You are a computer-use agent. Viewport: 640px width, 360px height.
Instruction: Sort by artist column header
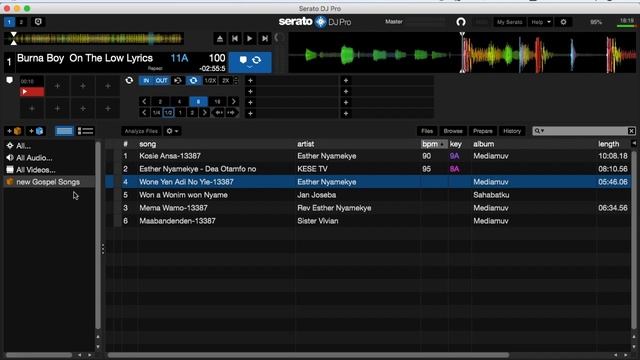click(x=305, y=144)
